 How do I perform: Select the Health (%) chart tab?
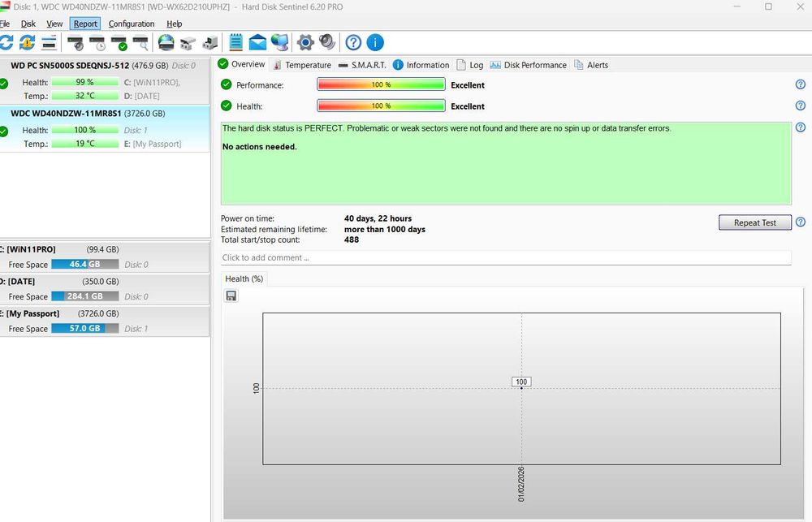(x=244, y=278)
